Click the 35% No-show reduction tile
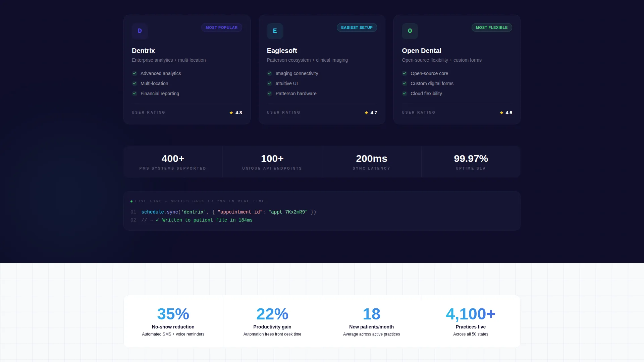Viewport: 644px width, 362px height. click(173, 321)
